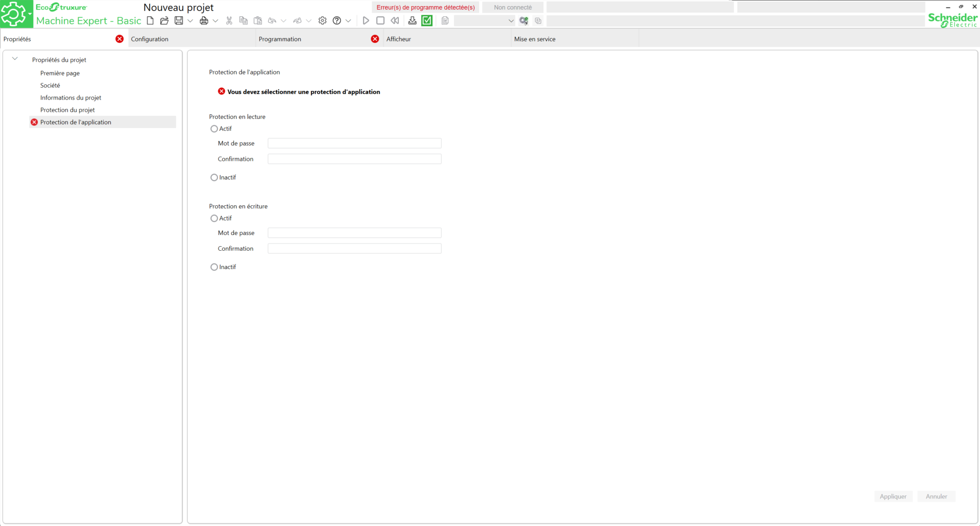Image resolution: width=980 pixels, height=526 pixels.
Task: Select Inactif under Protection en écriture
Action: 214,267
